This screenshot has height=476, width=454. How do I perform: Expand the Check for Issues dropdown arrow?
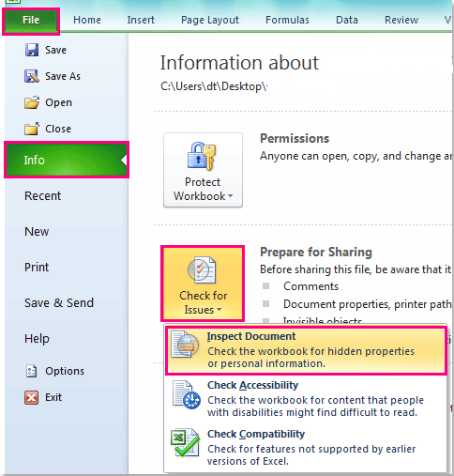(x=219, y=310)
